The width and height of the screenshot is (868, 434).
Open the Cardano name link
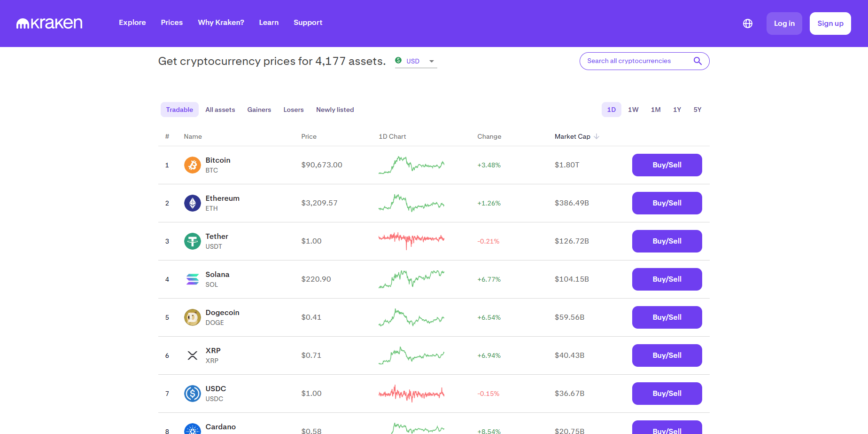point(221,427)
